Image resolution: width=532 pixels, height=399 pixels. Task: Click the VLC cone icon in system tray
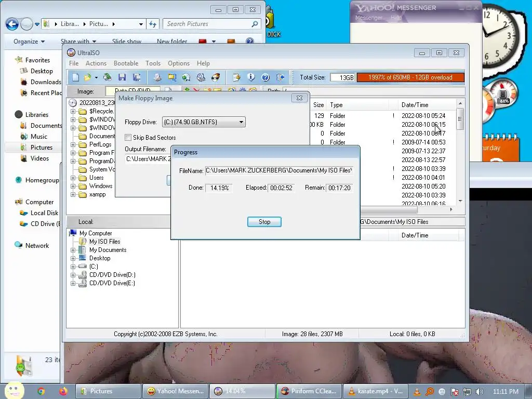[417, 392]
